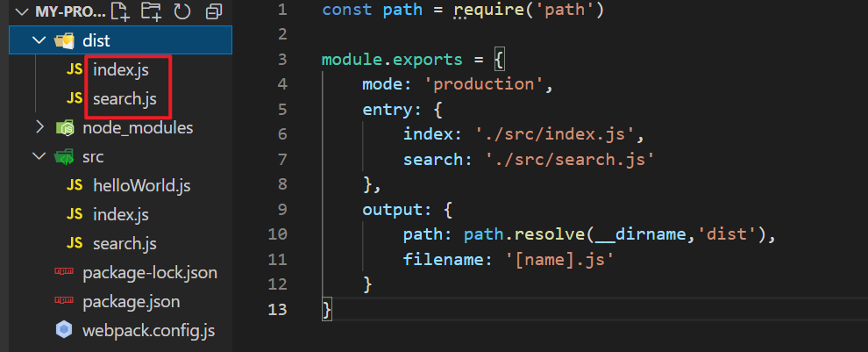Expand the node_modules folder chevron

click(39, 127)
